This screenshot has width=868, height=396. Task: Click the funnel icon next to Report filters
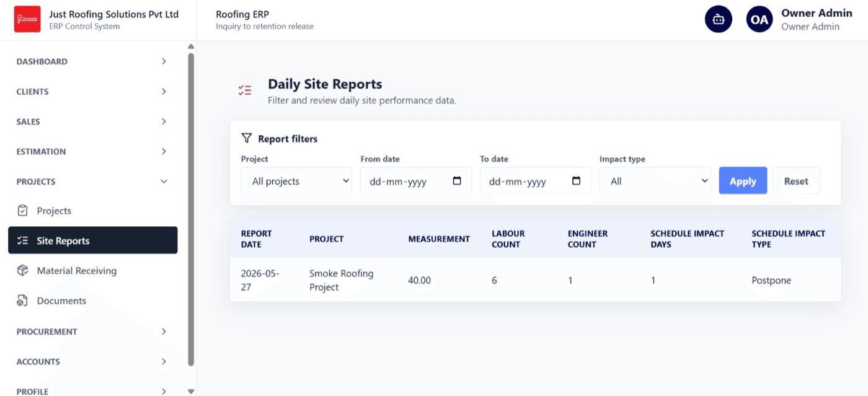pyautogui.click(x=247, y=138)
